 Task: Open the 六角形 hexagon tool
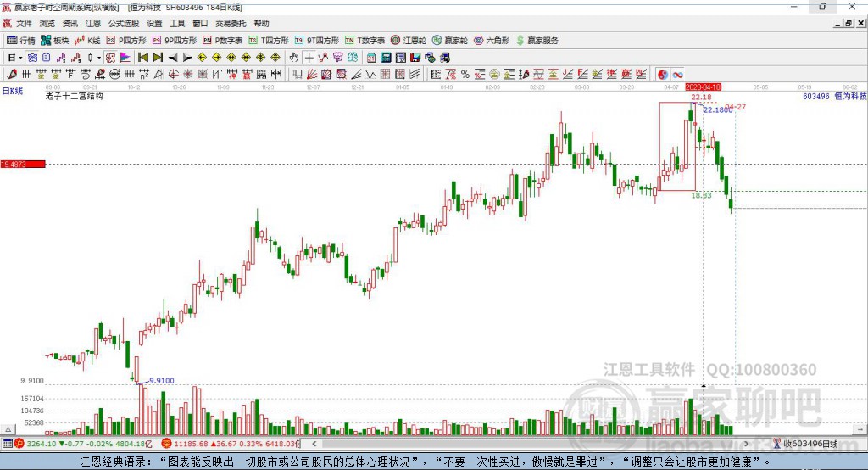tap(492, 41)
